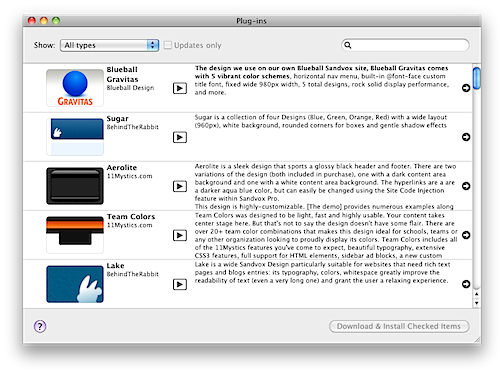Click the Sugar title text
This screenshot has width=504, height=375.
(117, 119)
